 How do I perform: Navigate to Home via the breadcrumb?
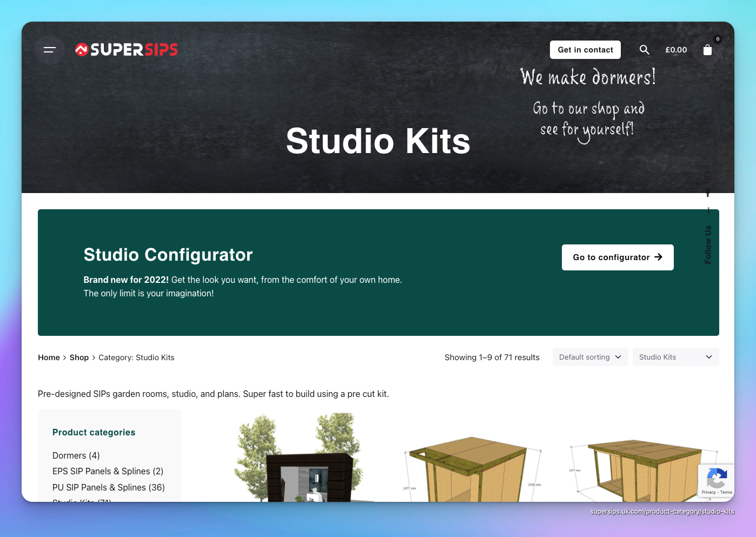(x=49, y=357)
